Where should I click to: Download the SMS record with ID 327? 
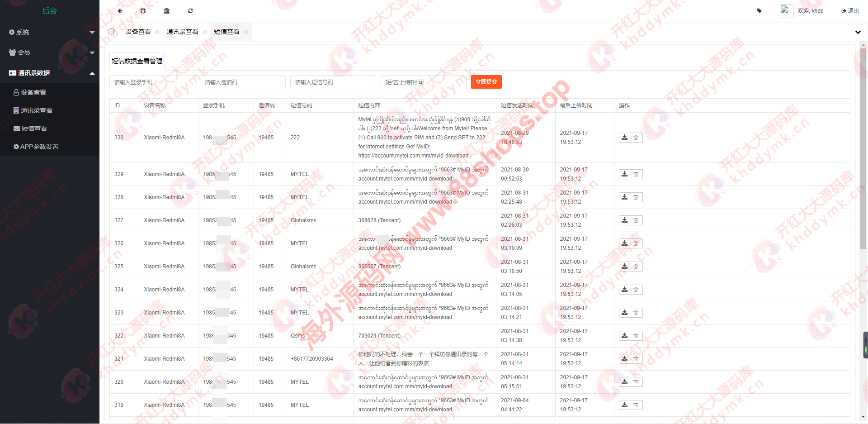click(x=624, y=220)
